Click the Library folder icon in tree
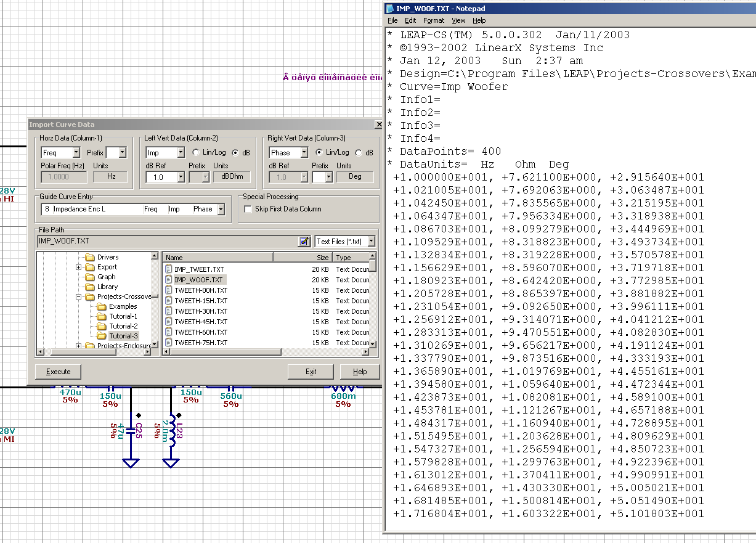756x543 pixels. [x=89, y=287]
